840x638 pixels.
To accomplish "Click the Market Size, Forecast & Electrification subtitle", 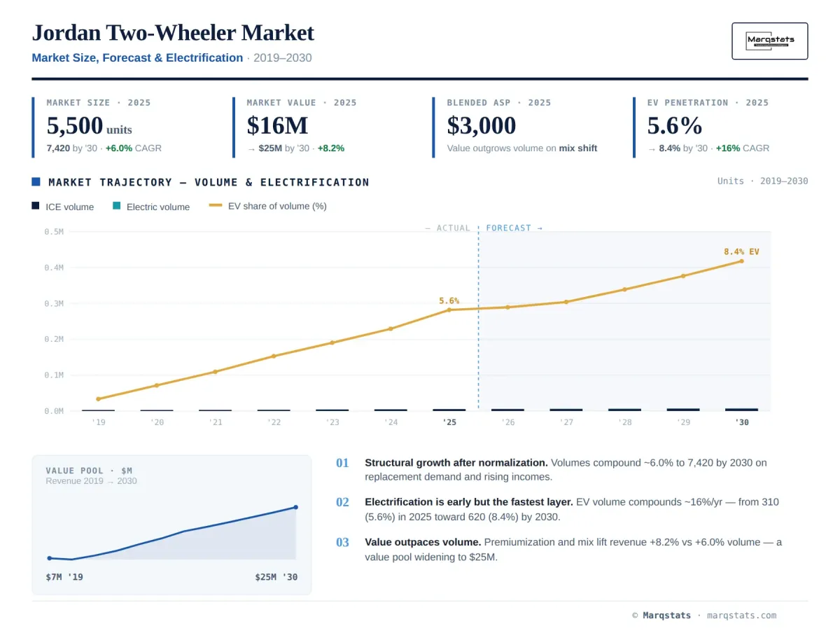I will 137,58.
